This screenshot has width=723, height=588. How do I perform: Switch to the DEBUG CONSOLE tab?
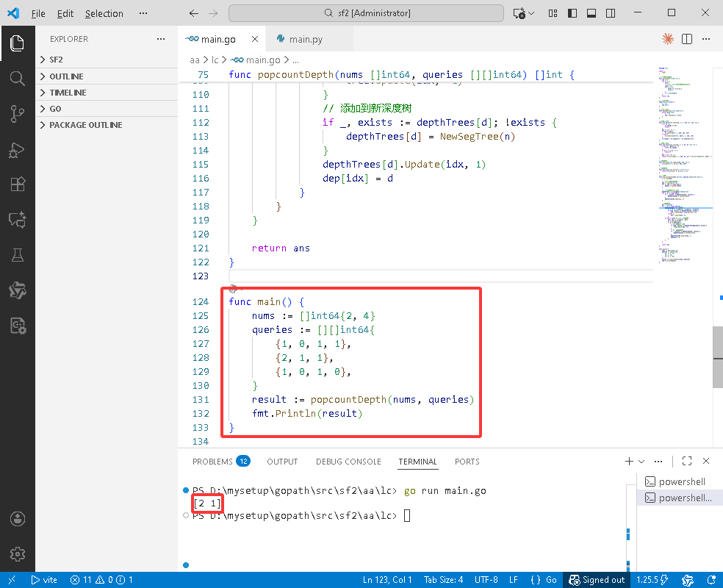pyautogui.click(x=348, y=461)
